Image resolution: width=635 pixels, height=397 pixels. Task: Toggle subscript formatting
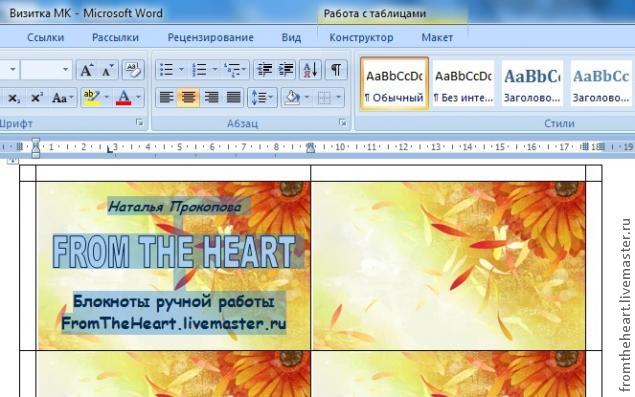[x=14, y=98]
